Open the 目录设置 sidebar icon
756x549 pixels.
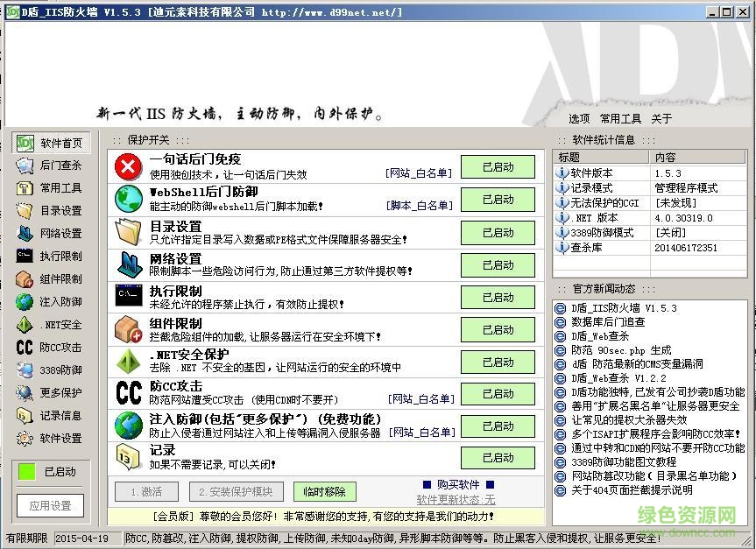50,211
